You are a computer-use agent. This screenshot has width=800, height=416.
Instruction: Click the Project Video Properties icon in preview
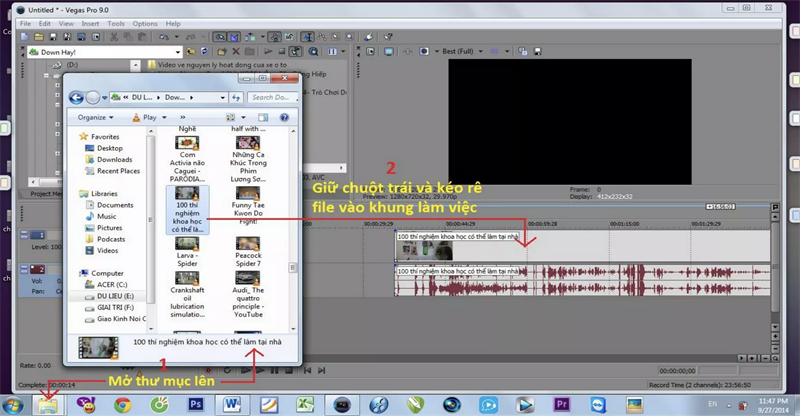pyautogui.click(x=370, y=52)
